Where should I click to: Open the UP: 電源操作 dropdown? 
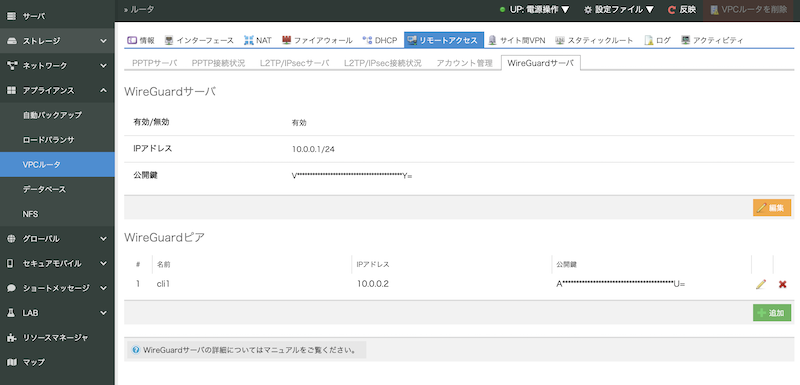pos(534,10)
